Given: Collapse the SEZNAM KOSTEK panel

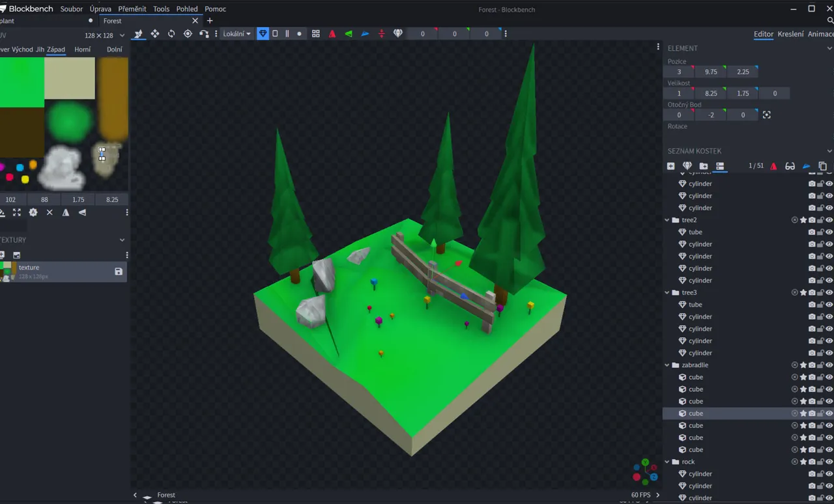Looking at the screenshot, I should coord(829,151).
